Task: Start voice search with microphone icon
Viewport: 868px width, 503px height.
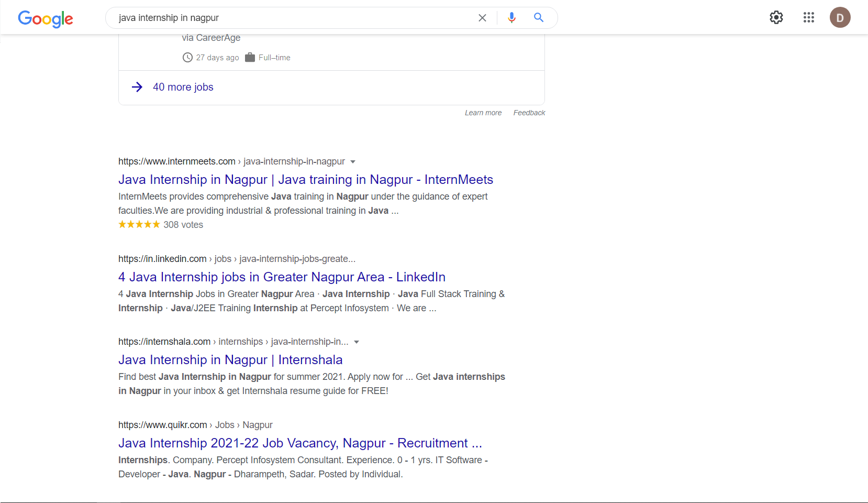Action: tap(511, 18)
